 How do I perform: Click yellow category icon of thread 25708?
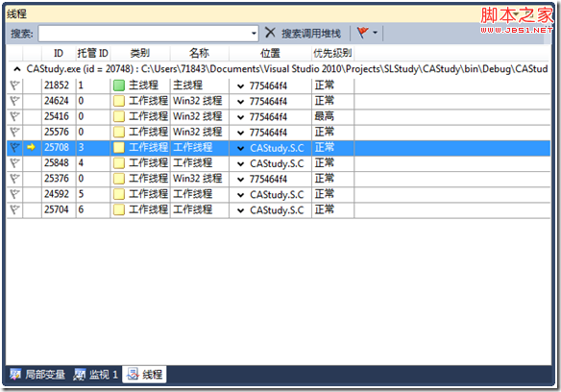click(119, 148)
